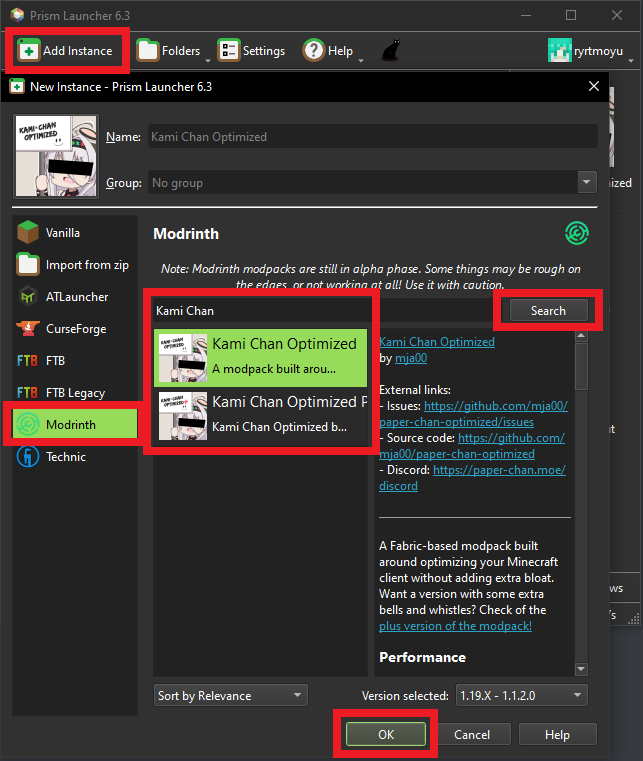Click the Modrinth sidebar logo icon
Screen dimensions: 643x761
tap(28, 424)
